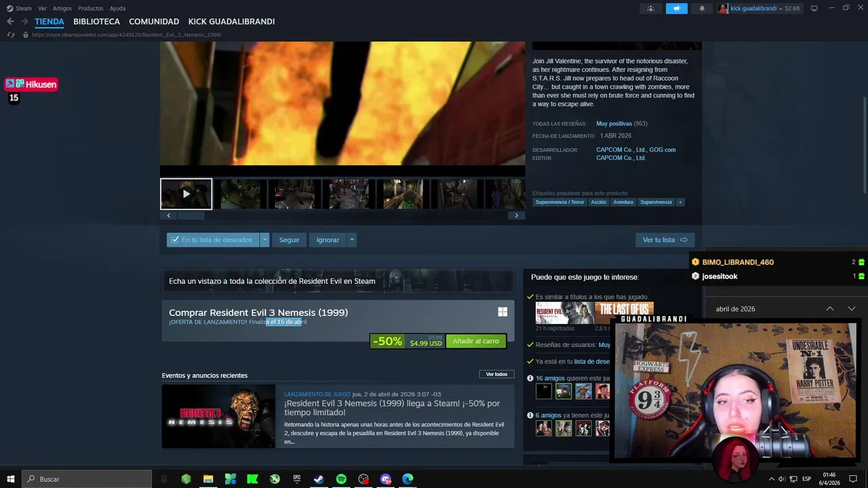Open Epic Games Launcher from taskbar

pyautogui.click(x=296, y=479)
